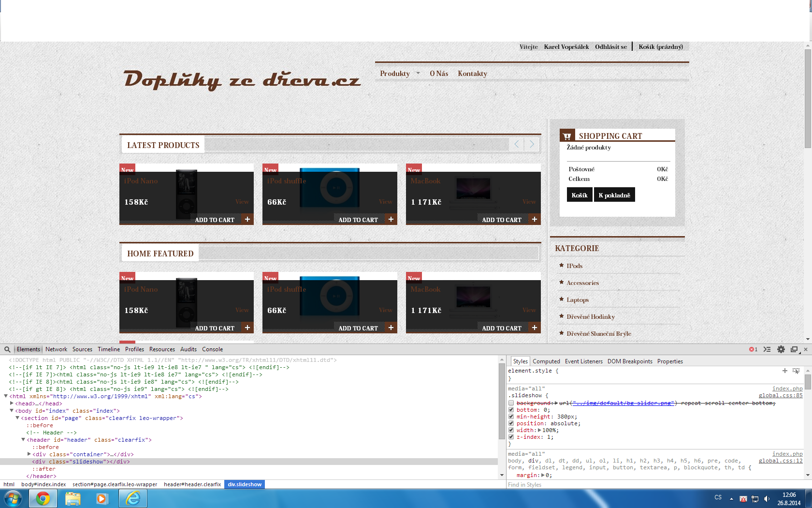Select the Computed styles tab

[x=546, y=361]
